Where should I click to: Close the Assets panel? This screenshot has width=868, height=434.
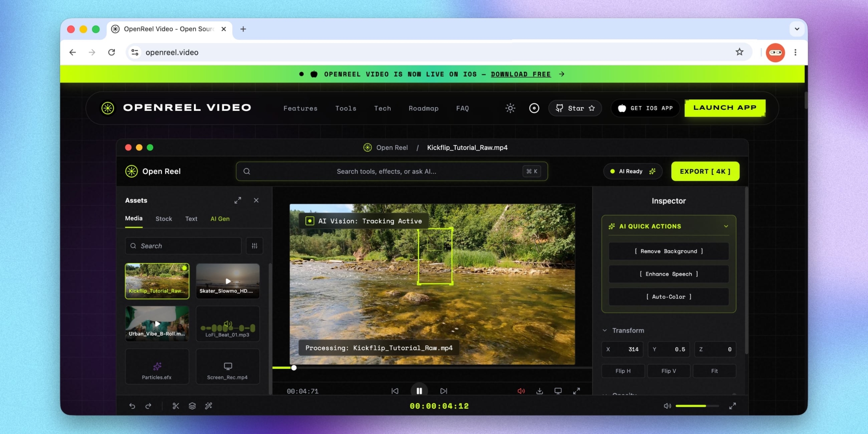point(256,200)
